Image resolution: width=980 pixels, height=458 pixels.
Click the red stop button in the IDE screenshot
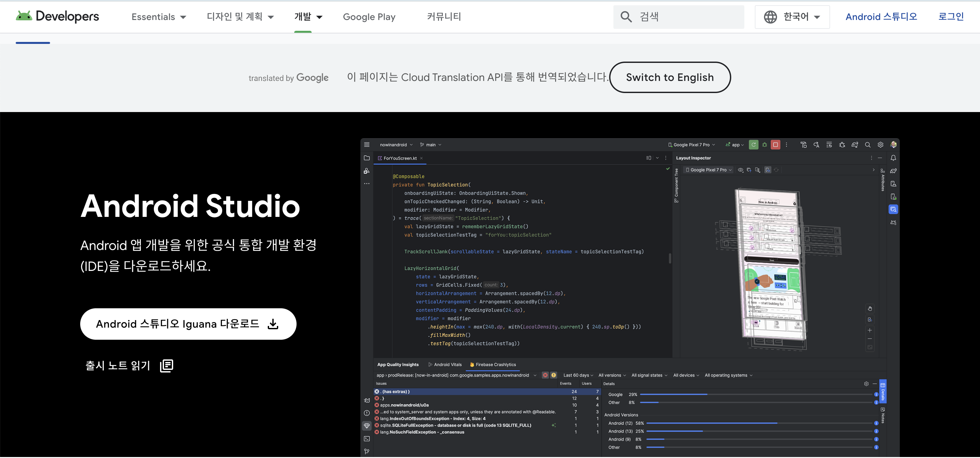pyautogui.click(x=775, y=145)
